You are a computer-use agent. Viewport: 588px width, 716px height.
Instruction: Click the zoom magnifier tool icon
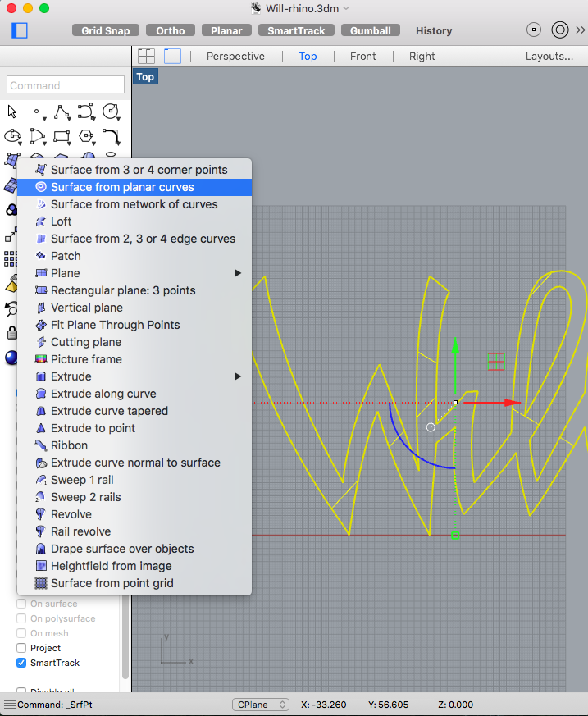[x=11, y=309]
